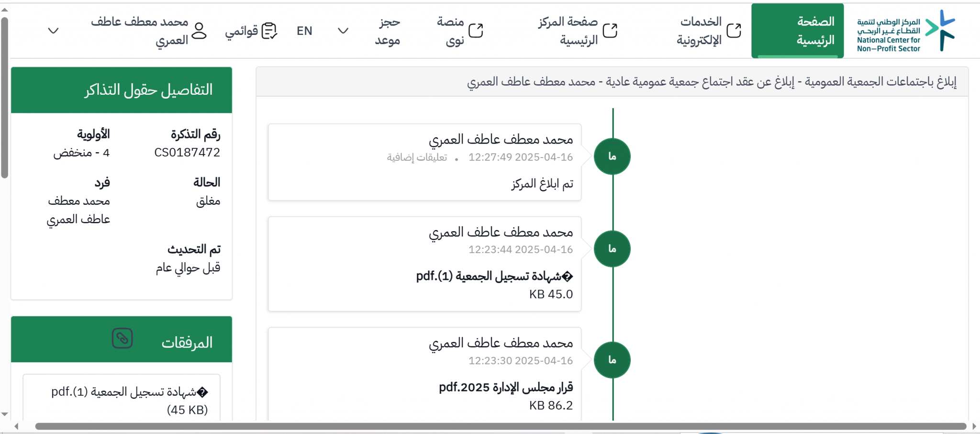Click the National Center for Non-Profit Sector logo
This screenshot has width=980, height=434.
905,31
